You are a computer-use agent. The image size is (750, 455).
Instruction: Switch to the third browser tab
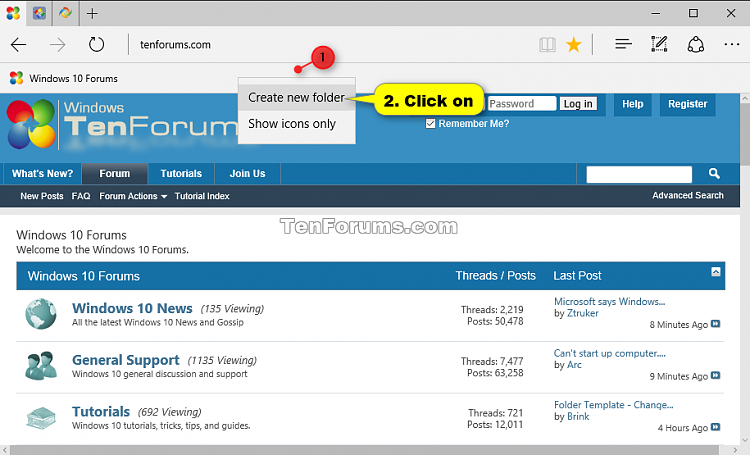pyautogui.click(x=66, y=13)
